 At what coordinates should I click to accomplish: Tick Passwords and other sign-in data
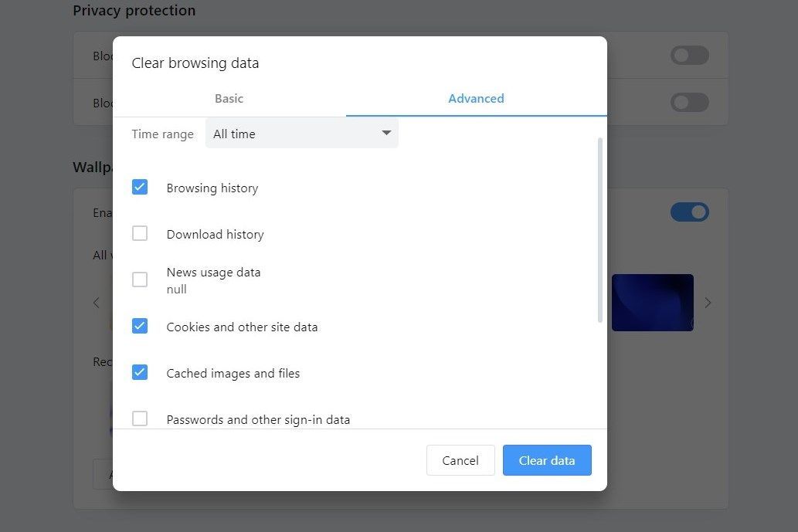click(x=140, y=418)
